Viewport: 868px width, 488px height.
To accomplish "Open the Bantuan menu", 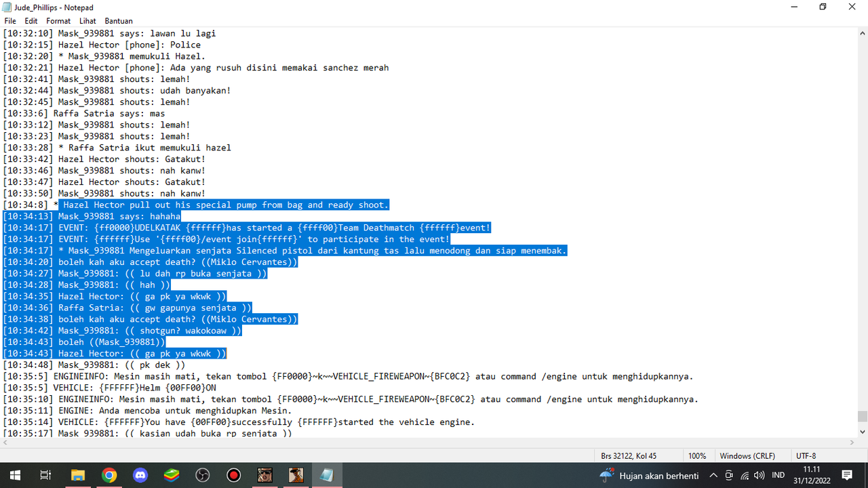I will pos(119,21).
